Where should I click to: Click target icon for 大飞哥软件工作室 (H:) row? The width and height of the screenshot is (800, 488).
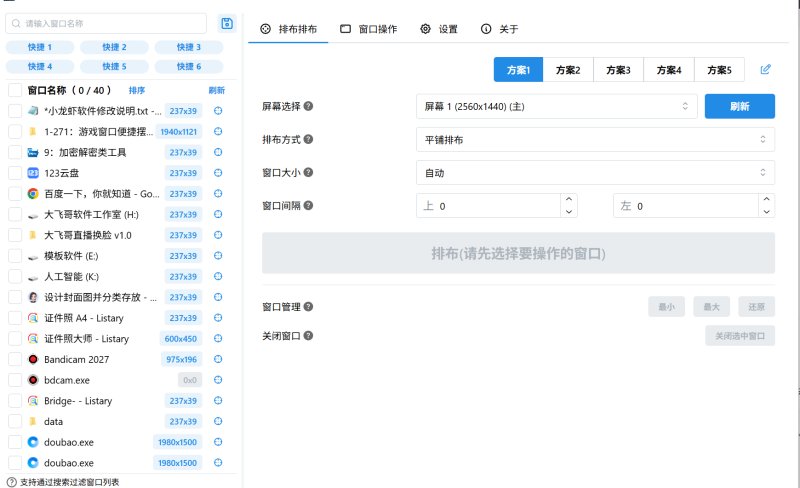(218, 214)
